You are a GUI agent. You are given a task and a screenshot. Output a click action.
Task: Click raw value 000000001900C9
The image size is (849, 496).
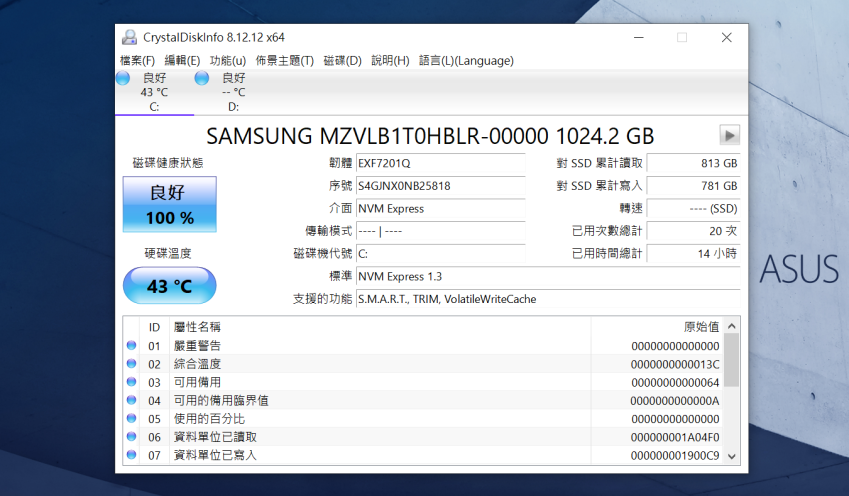tap(675, 455)
